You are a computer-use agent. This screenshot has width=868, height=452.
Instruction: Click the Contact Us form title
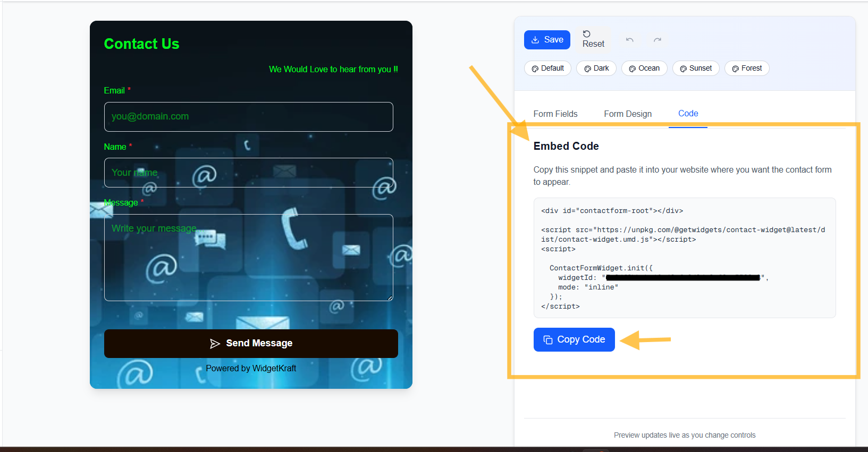141,44
